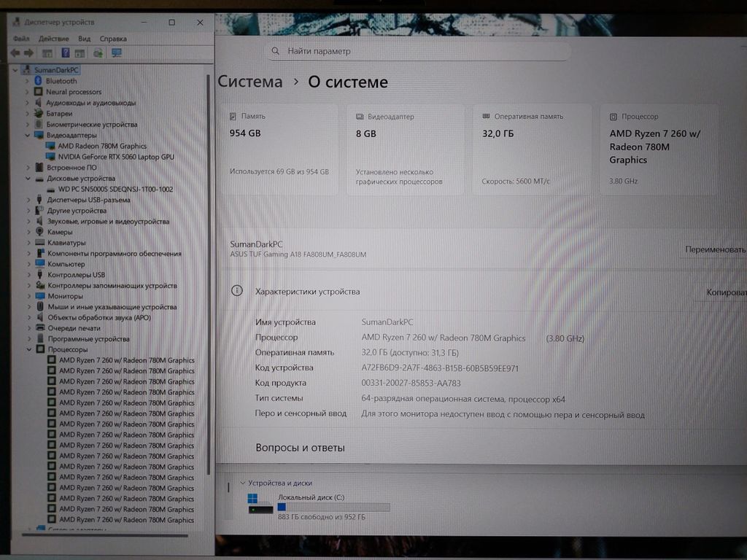Click the Система breadcrumb link
Viewport: 747px width, 560px height.
pos(250,82)
